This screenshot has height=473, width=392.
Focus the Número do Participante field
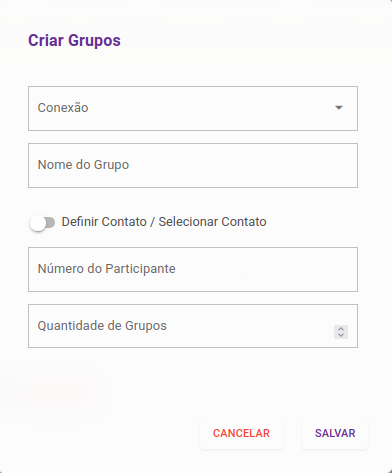coord(193,269)
